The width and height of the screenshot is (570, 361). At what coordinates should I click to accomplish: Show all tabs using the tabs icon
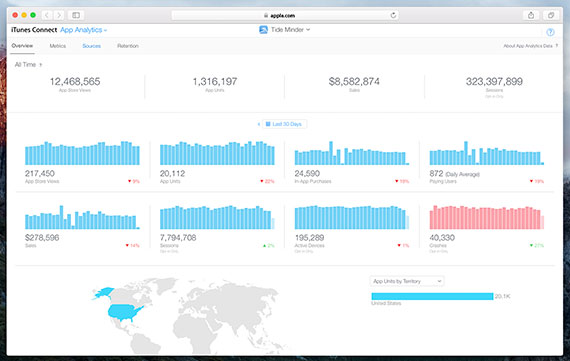pos(551,15)
